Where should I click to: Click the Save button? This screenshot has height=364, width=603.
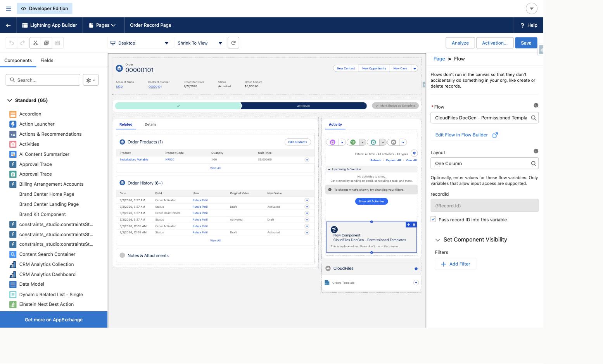coord(526,43)
